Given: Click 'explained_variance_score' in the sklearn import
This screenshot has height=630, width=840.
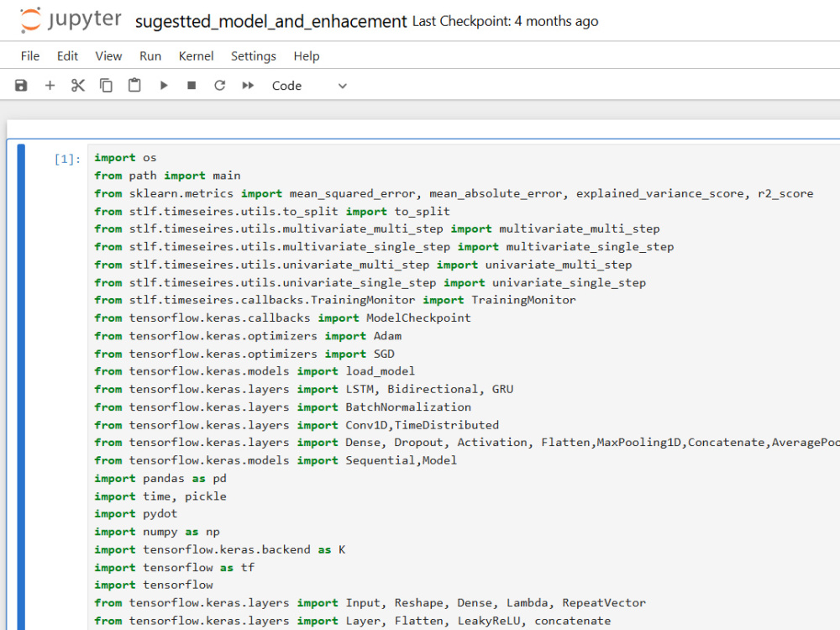Looking at the screenshot, I should (660, 193).
